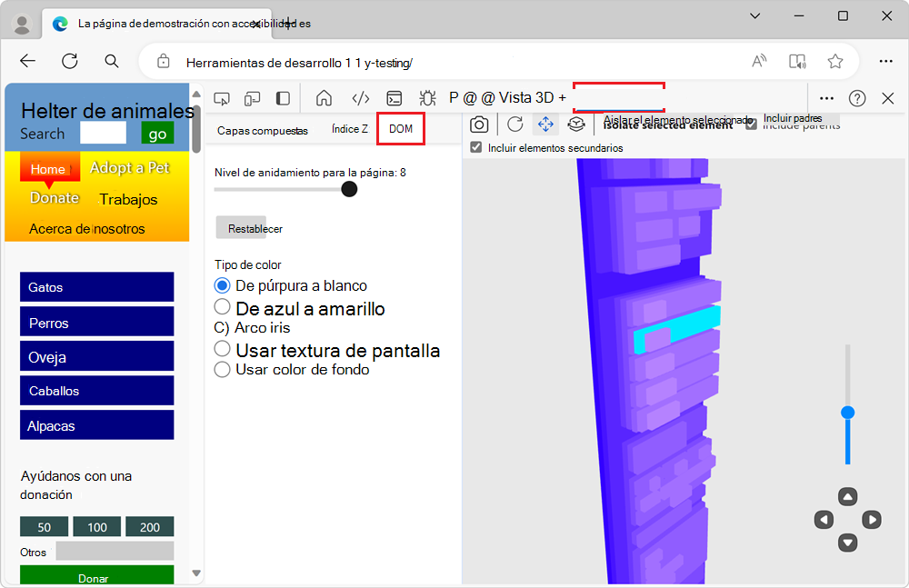This screenshot has width=909, height=588.
Task: Click the profile avatar icon
Action: [22, 25]
